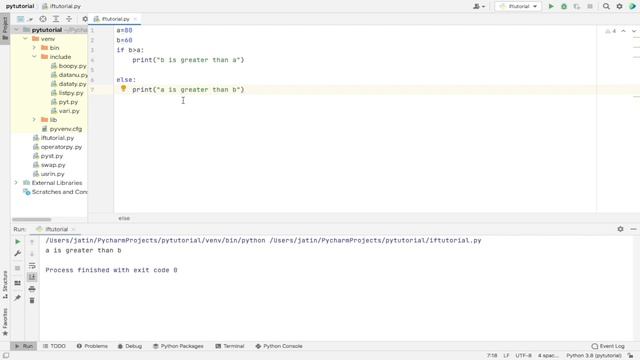
Task: Open the Debug tool window tab
Action: [x=130, y=346]
